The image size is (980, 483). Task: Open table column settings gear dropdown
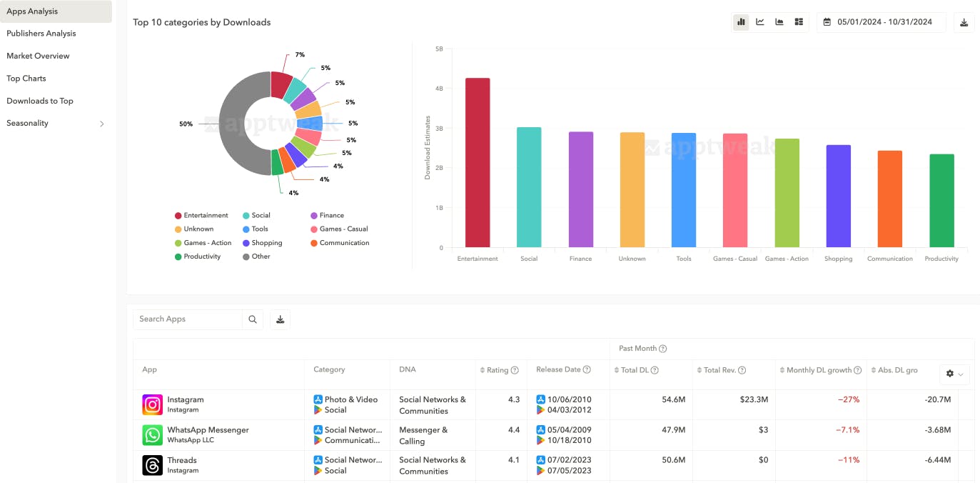(954, 374)
